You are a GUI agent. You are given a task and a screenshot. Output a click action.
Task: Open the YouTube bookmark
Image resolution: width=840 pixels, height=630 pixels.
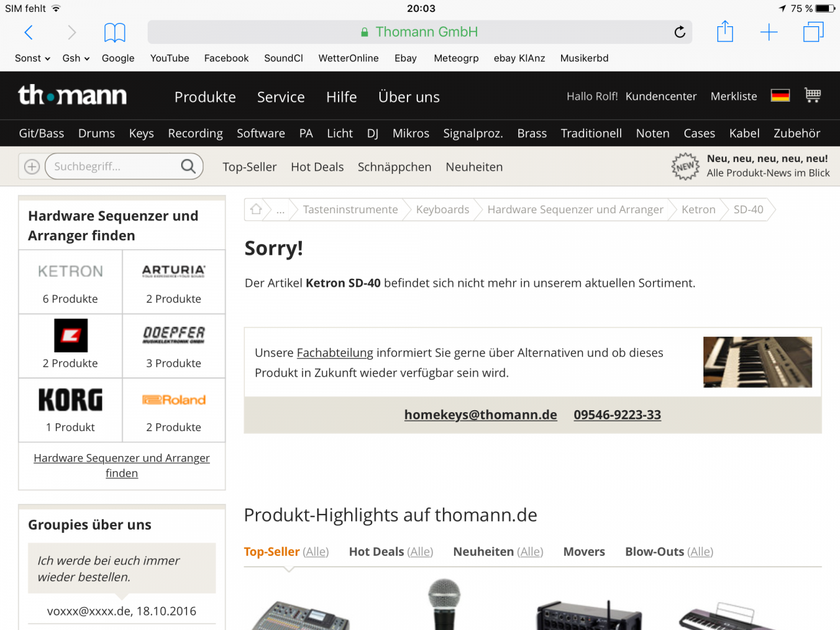click(x=169, y=58)
